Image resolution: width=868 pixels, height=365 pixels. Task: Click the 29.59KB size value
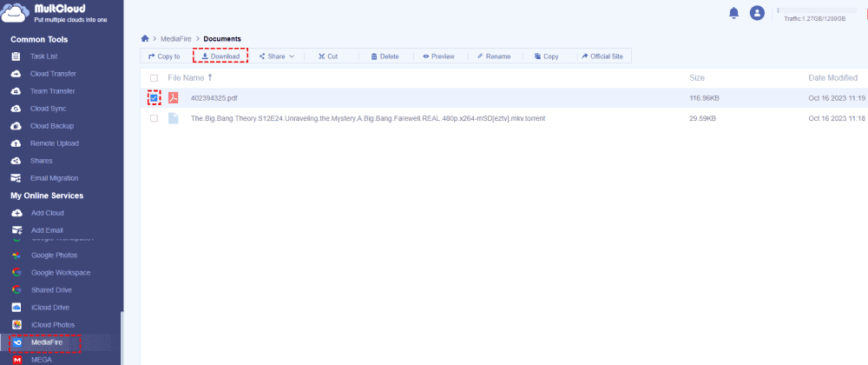(702, 118)
